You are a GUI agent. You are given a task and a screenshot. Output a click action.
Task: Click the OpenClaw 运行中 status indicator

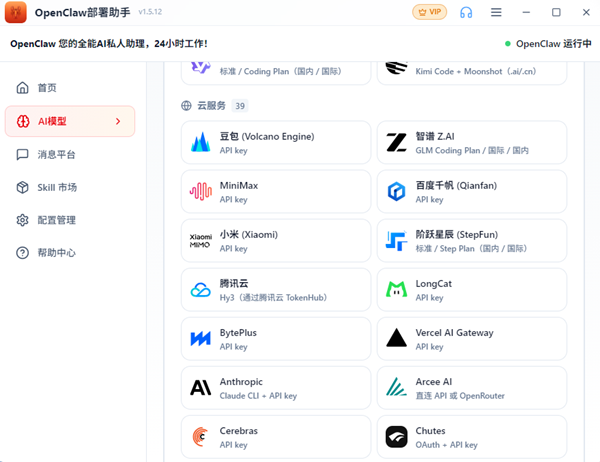click(x=548, y=44)
